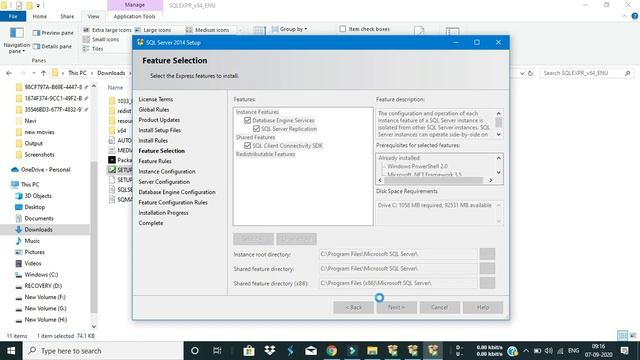
Task: Toggle SQL Client Connectivity SDK checkbox
Action: point(247,146)
